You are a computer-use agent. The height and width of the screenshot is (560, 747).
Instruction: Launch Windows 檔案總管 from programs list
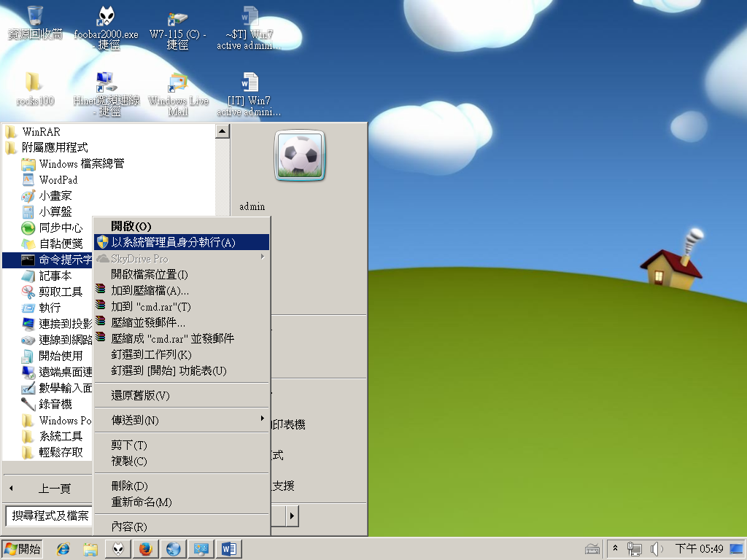click(x=74, y=164)
